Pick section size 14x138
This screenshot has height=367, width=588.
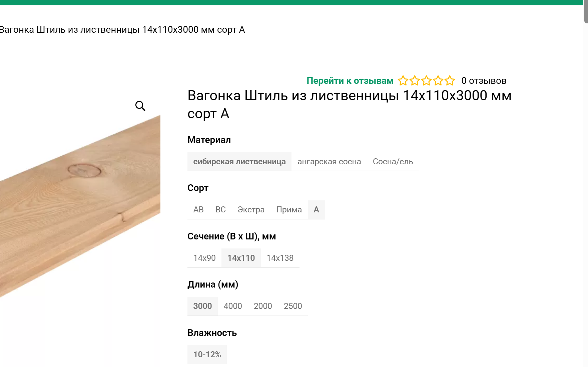[280, 257]
